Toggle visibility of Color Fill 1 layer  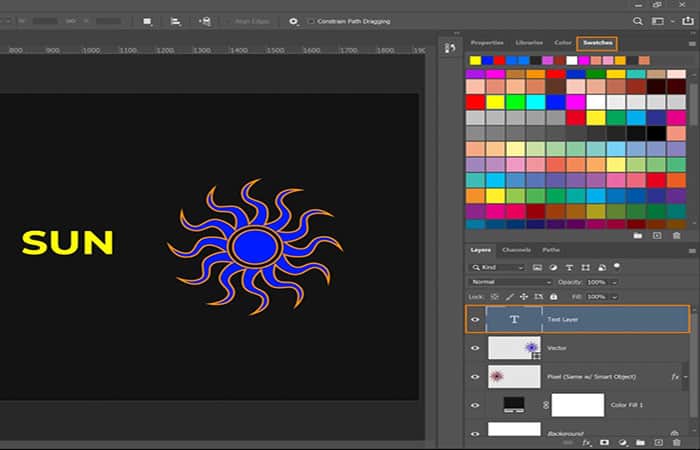[x=475, y=404]
